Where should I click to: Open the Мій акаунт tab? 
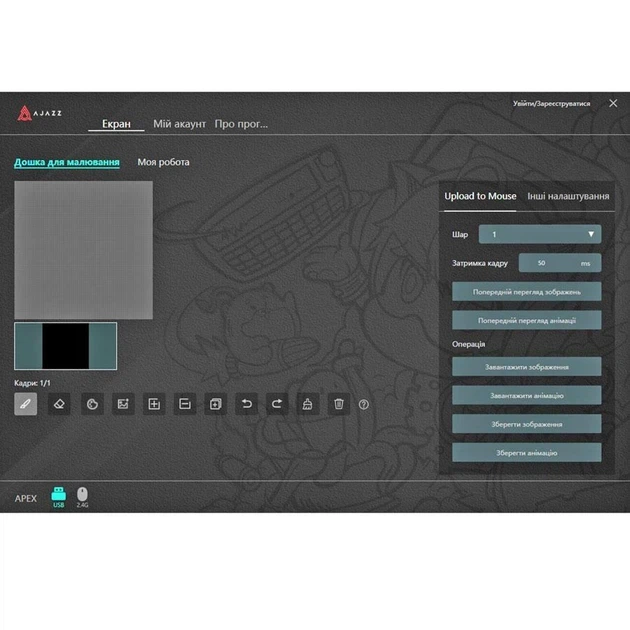[x=179, y=124]
